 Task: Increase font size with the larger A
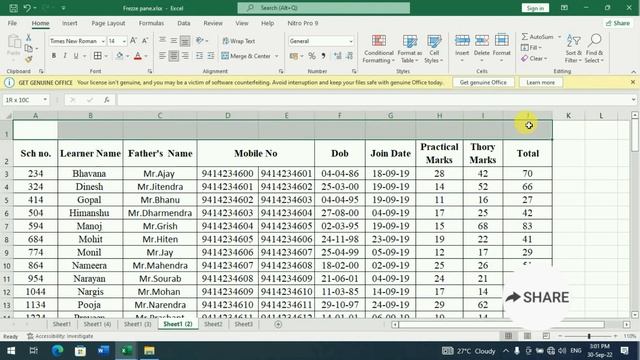133,41
